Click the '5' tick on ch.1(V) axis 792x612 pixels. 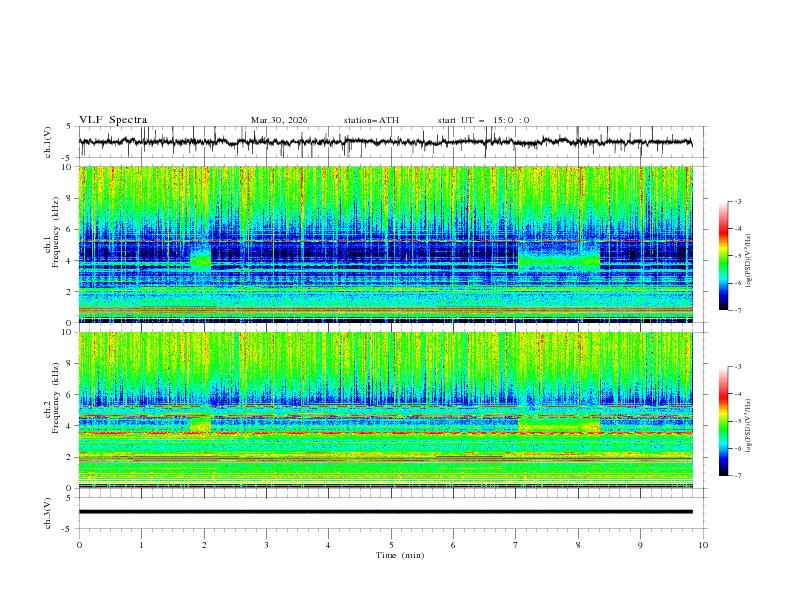[x=69, y=126]
